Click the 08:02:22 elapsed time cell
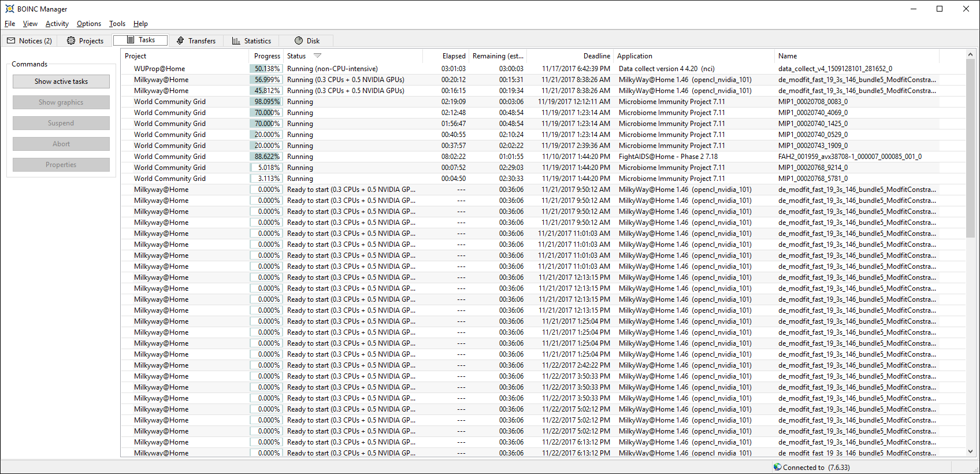This screenshot has height=474, width=980. coord(454,157)
